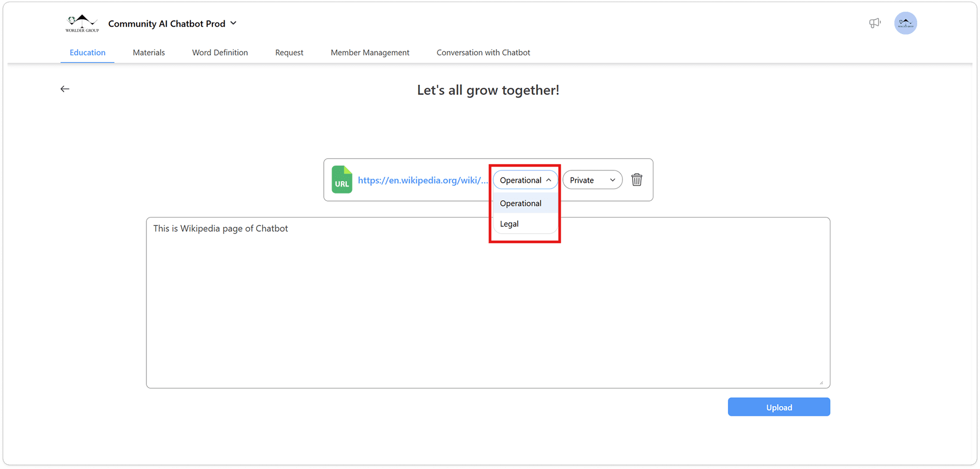Screen dimensions: 980x469
Task: Switch to the Materials tab
Action: click(149, 53)
